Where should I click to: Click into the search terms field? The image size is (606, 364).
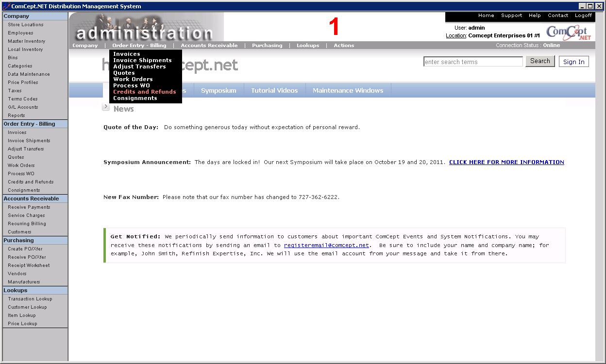coord(473,62)
